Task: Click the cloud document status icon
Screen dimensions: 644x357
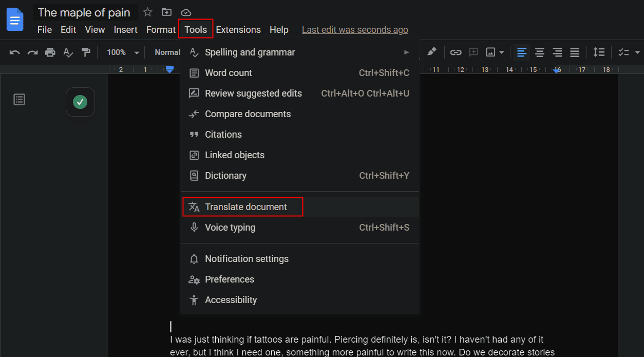Action: point(186,12)
